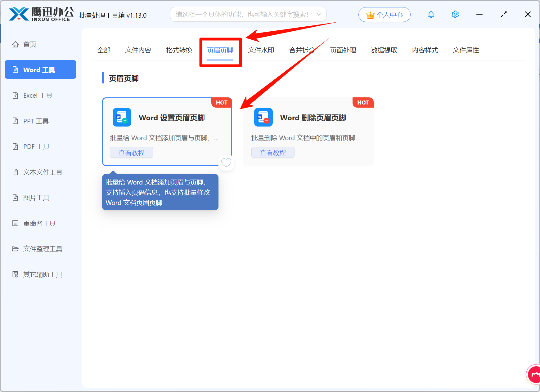Screen dimensions: 540x392
Task: Go to 首页 home page
Action: (x=29, y=44)
